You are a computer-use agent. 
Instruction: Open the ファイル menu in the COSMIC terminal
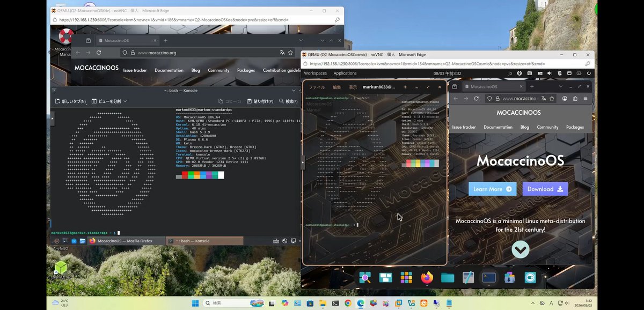[317, 87]
